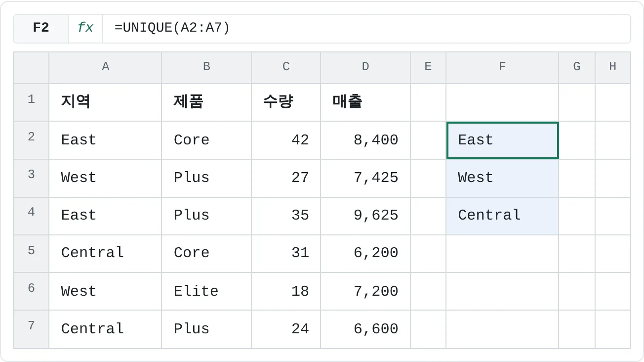
Task: Select column F header
Action: pos(502,67)
